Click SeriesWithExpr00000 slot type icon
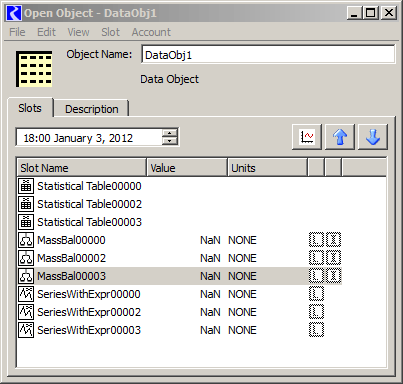403x384 pixels. coord(26,294)
